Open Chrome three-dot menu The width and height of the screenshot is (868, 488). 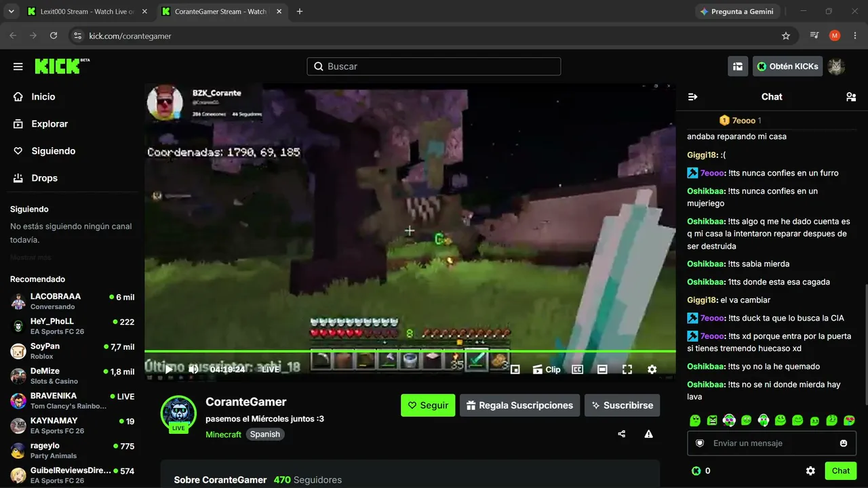pyautogui.click(x=854, y=36)
